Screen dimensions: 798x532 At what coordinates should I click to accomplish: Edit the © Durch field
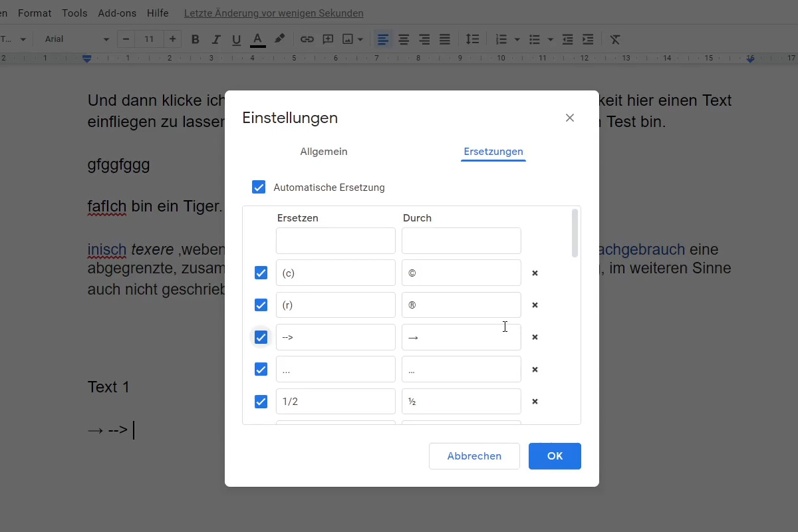tap(462, 273)
